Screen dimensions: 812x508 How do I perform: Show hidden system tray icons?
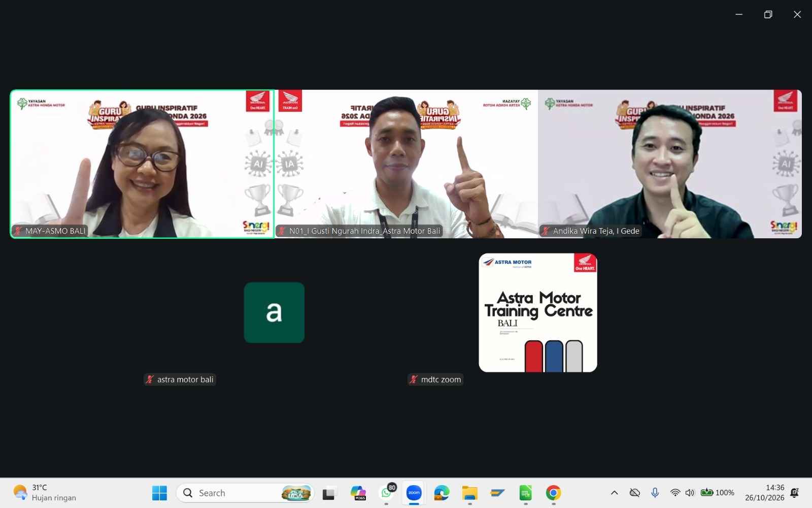point(614,493)
